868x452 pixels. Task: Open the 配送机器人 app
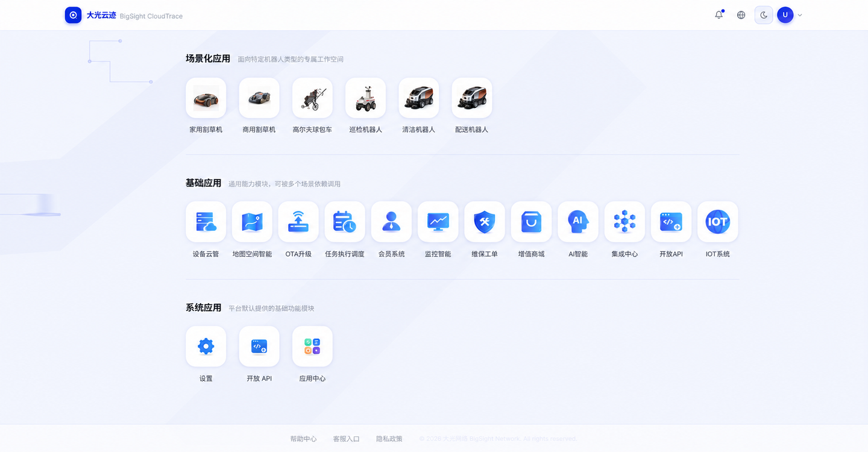472,98
